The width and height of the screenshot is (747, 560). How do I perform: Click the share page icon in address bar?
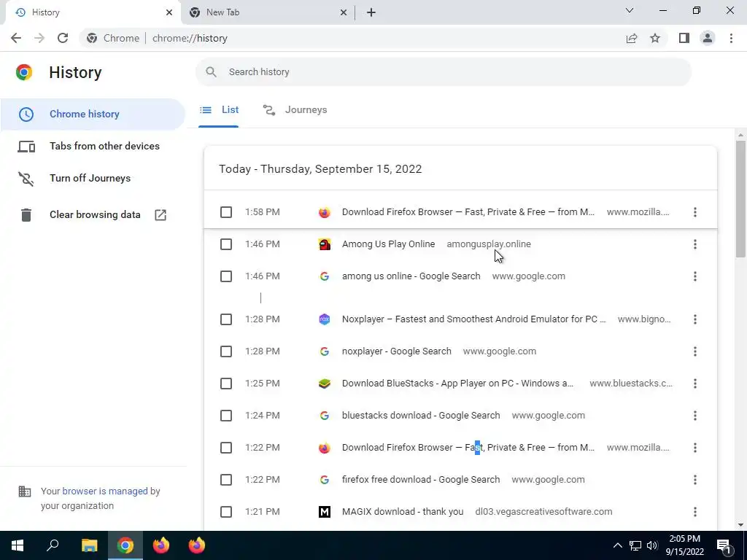pos(632,38)
